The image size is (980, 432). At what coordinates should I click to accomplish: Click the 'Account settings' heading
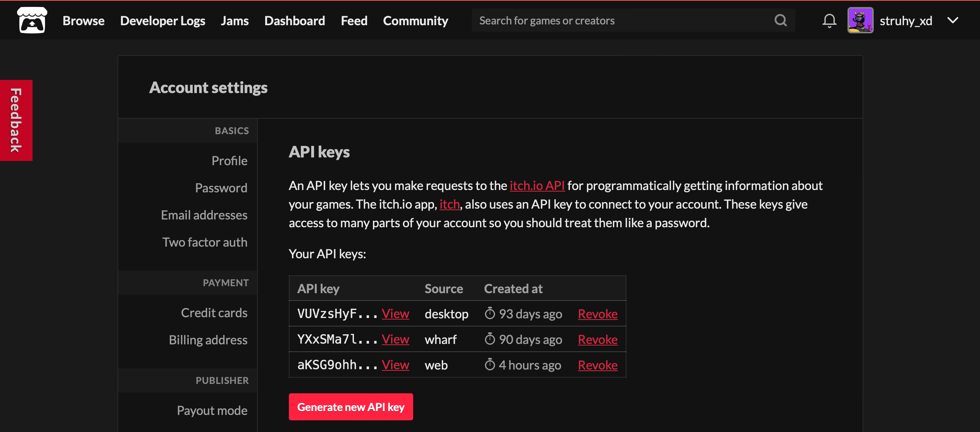209,88
